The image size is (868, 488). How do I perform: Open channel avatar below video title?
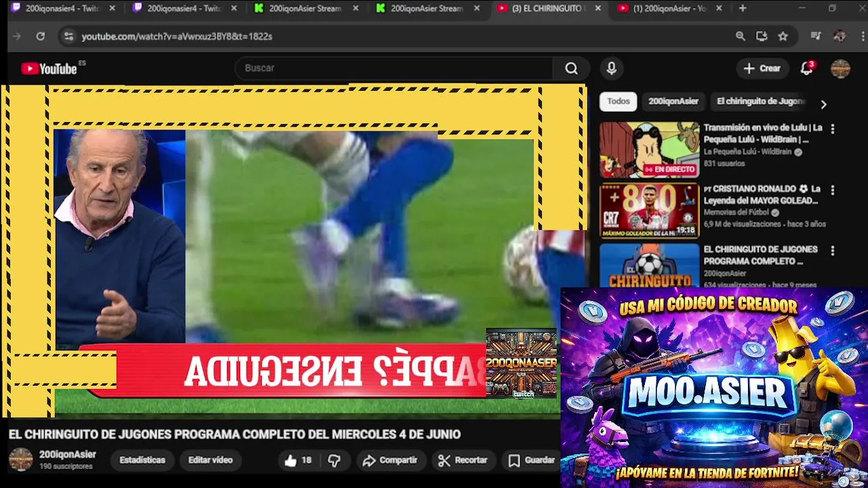tap(20, 460)
